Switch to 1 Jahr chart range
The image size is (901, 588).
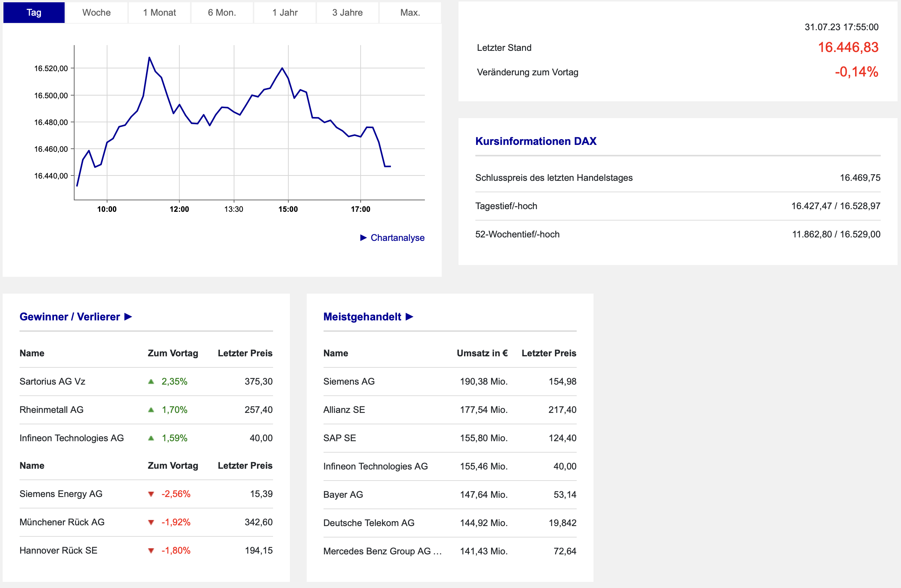(285, 13)
